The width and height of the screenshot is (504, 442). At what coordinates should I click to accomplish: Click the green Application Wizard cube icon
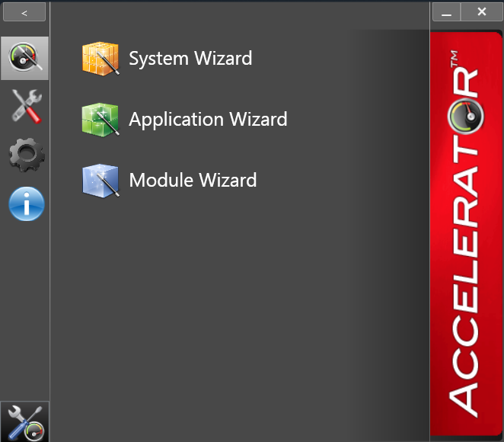coord(100,120)
